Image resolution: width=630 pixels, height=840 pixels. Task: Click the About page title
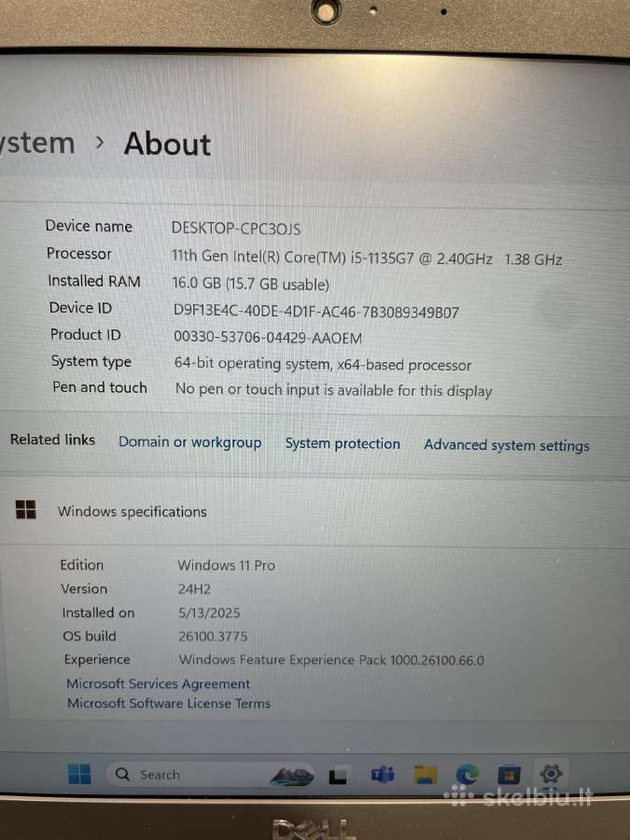tap(167, 144)
